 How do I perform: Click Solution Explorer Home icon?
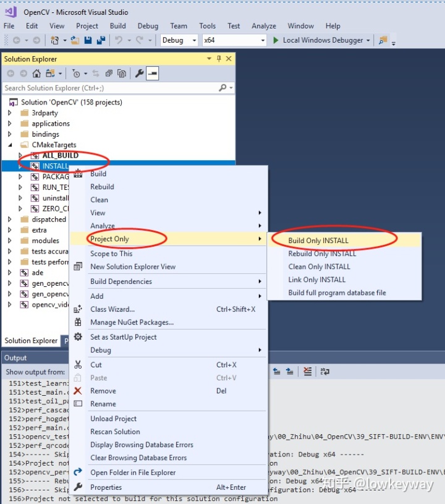(36, 74)
